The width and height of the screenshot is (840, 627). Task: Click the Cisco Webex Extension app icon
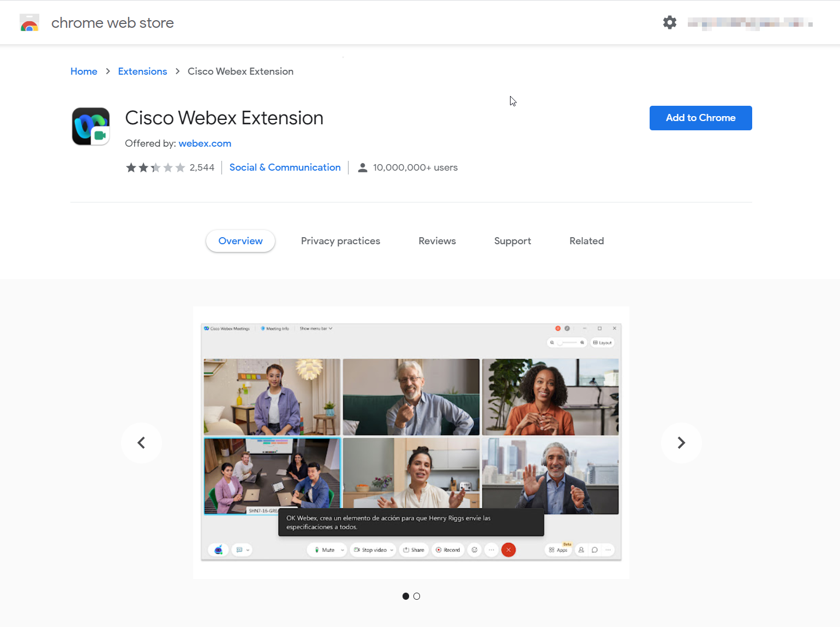91,126
